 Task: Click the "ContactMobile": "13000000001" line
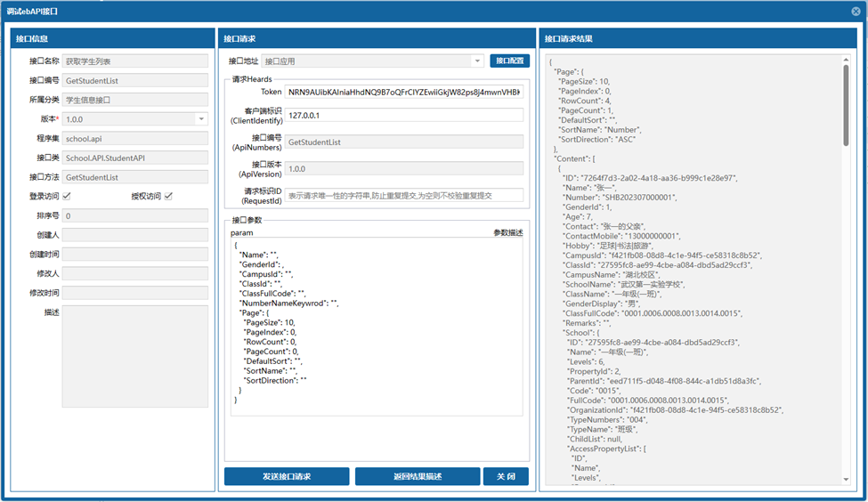pyautogui.click(x=621, y=236)
